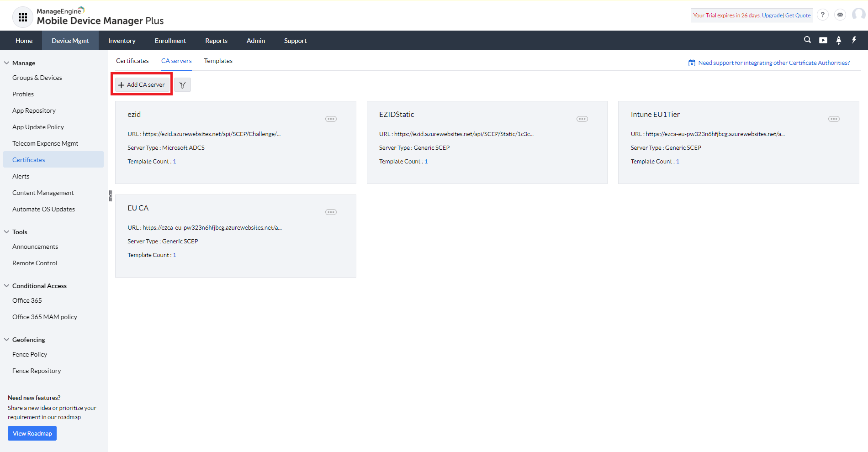Collapse the Conditional Access section
Image resolution: width=868 pixels, height=452 pixels.
(x=6, y=286)
